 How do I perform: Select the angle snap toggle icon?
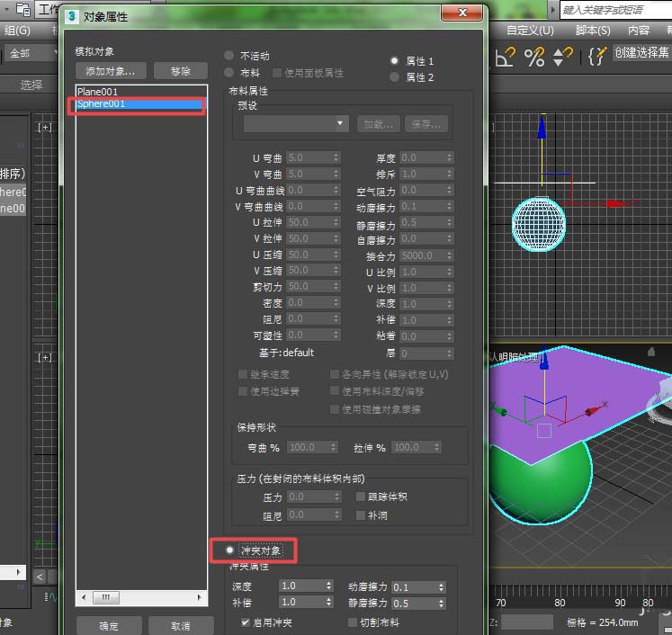coord(505,56)
